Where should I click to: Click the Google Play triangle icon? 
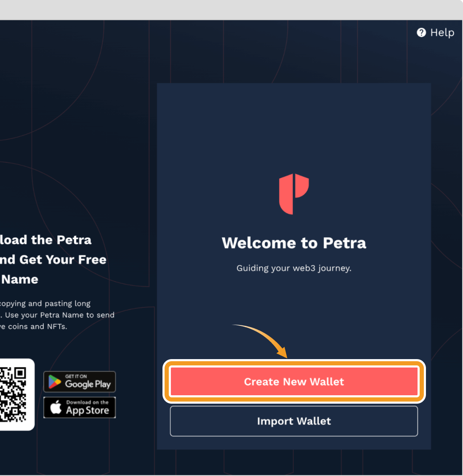coord(55,381)
